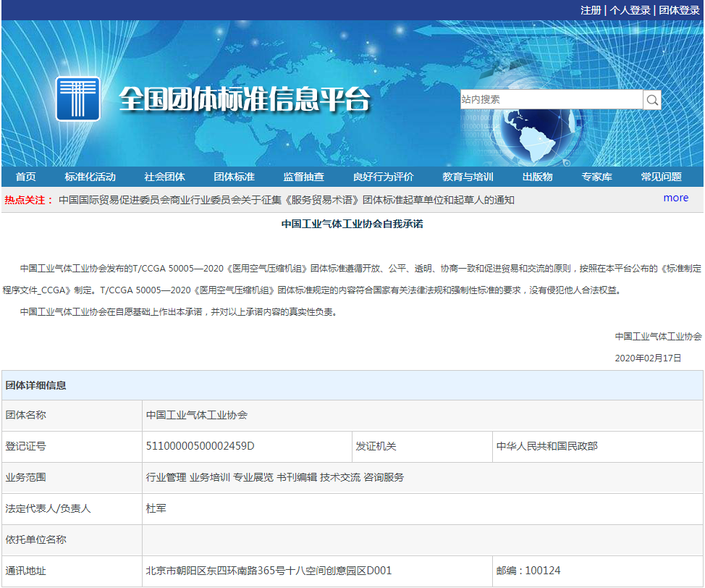This screenshot has height=588, width=705.
Task: Open the 监督抽查 menu item
Action: 304,177
